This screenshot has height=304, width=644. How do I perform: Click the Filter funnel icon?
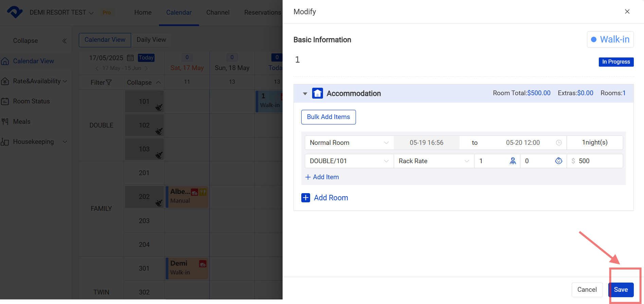(109, 83)
